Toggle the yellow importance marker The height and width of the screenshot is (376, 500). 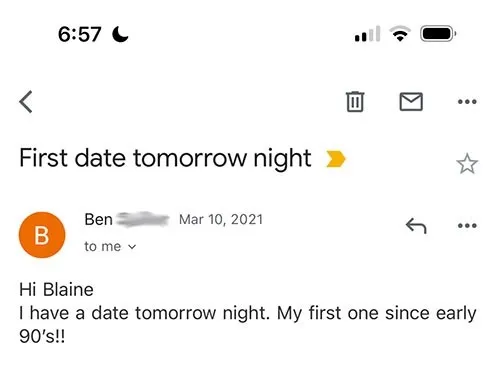click(x=336, y=159)
